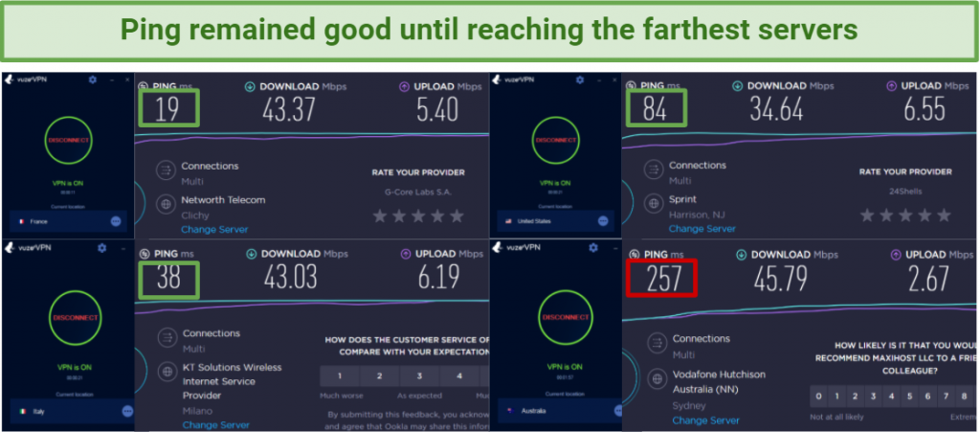The width and height of the screenshot is (980, 432).
Task: Click Change Server under Sydney
Action: click(x=705, y=421)
